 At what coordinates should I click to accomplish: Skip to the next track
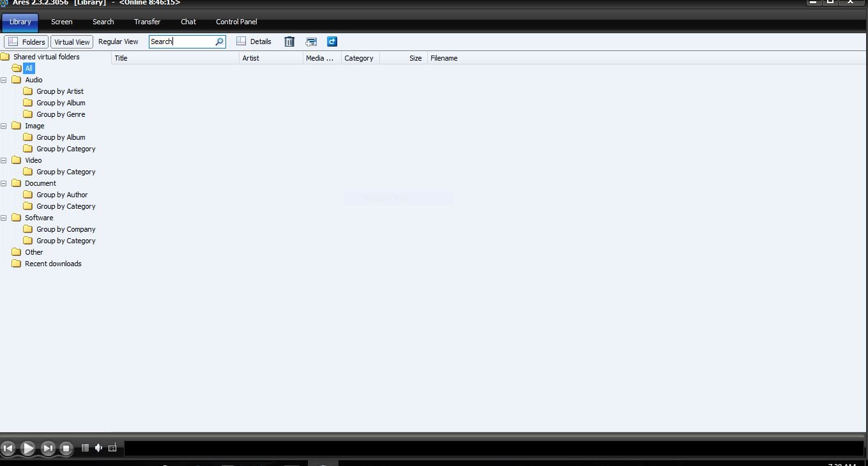coord(48,448)
